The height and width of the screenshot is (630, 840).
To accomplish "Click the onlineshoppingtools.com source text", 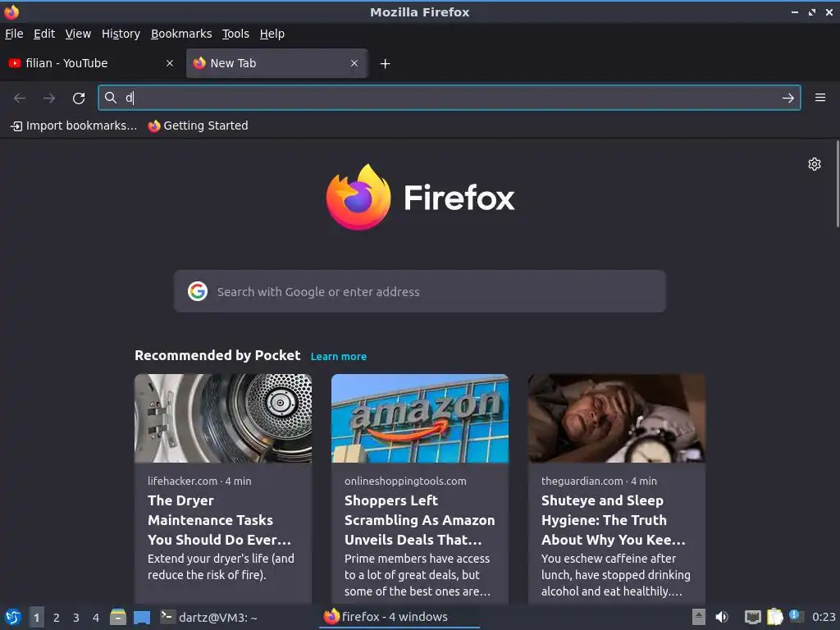I will pos(405,481).
